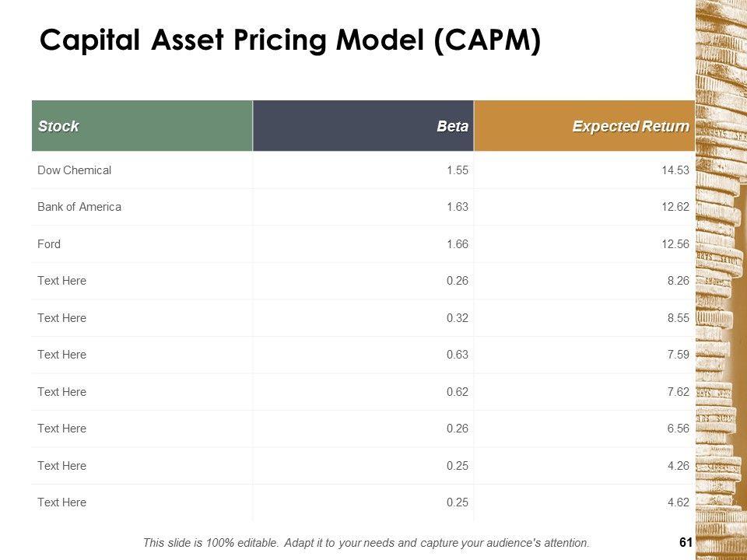The height and width of the screenshot is (560, 747).
Task: Click the expected return value 7.62
Action: point(678,391)
